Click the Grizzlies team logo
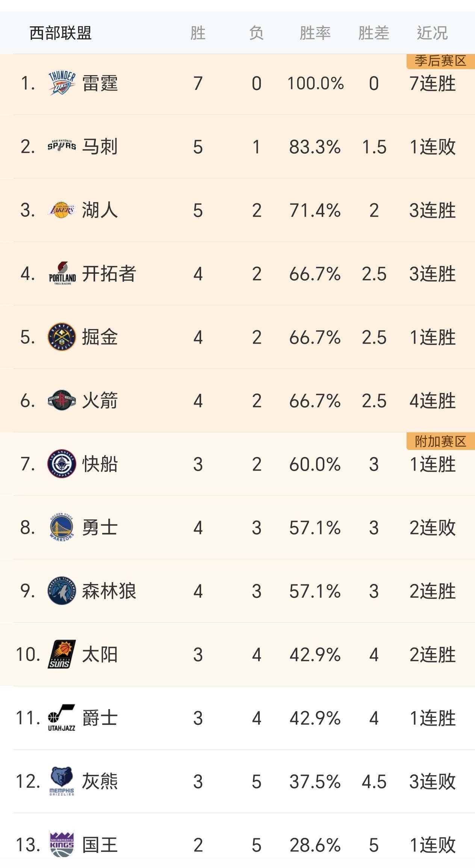The height and width of the screenshot is (868, 475). [x=61, y=780]
